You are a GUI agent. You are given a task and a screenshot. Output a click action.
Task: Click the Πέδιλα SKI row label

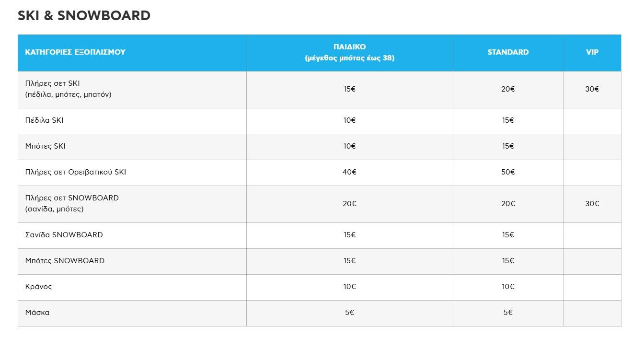(x=44, y=120)
